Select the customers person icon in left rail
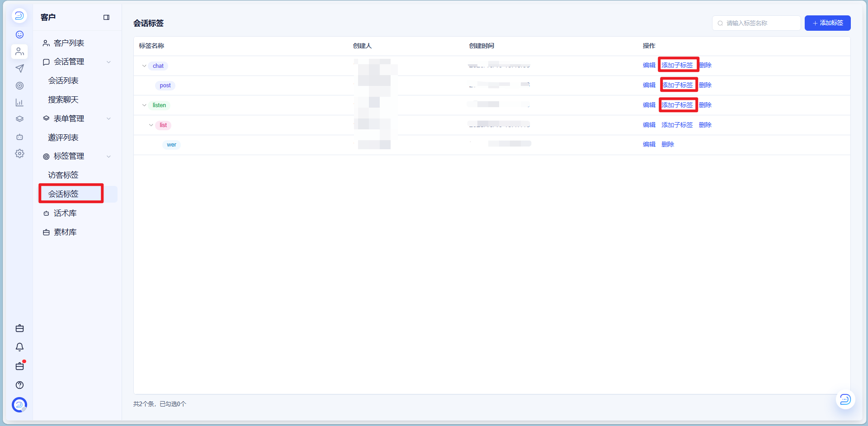Viewport: 868px width, 426px height. point(19,52)
